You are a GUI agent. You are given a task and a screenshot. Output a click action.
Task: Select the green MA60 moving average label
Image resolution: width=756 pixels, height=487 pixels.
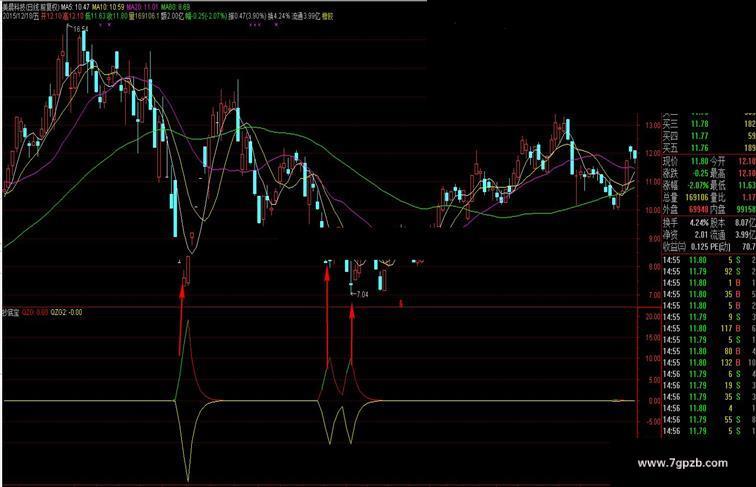pos(175,8)
